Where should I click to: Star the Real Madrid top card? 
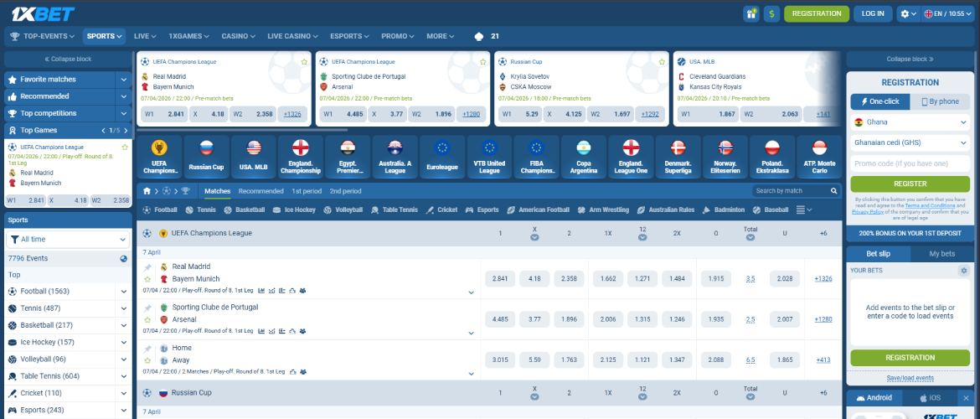pos(304,62)
